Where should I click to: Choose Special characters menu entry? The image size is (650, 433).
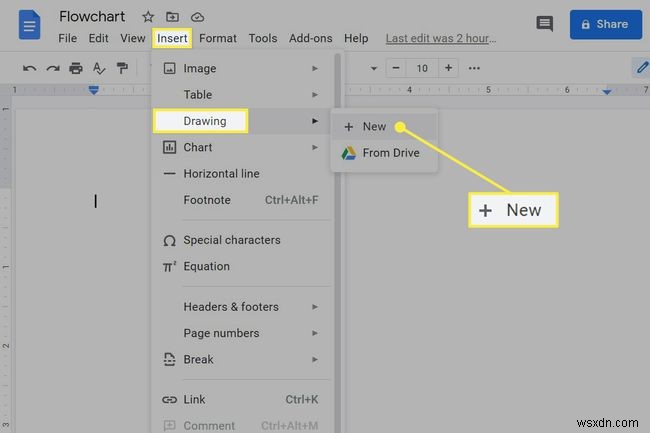point(243,240)
